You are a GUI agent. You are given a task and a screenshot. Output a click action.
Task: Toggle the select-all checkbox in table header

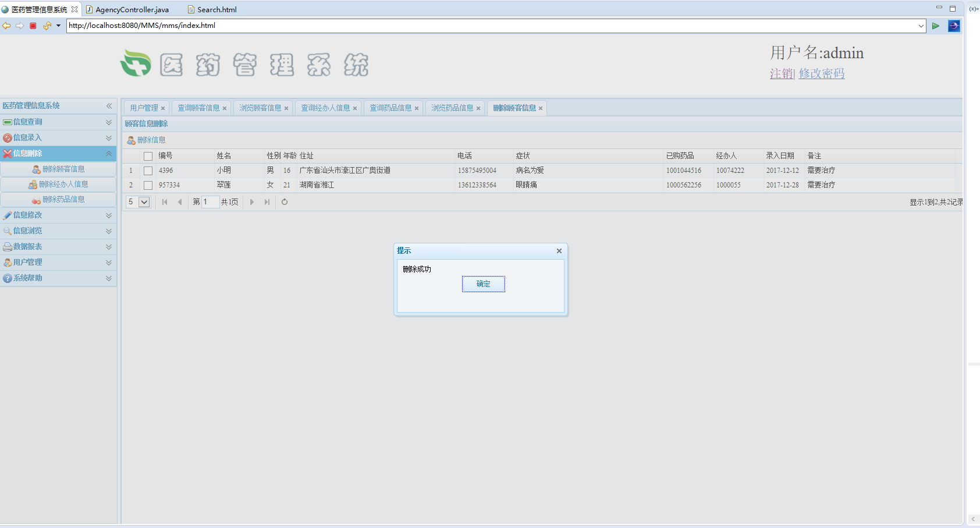148,156
